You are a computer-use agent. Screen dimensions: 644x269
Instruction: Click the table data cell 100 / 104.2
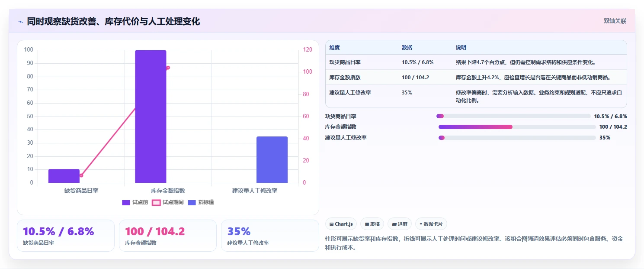pos(415,78)
